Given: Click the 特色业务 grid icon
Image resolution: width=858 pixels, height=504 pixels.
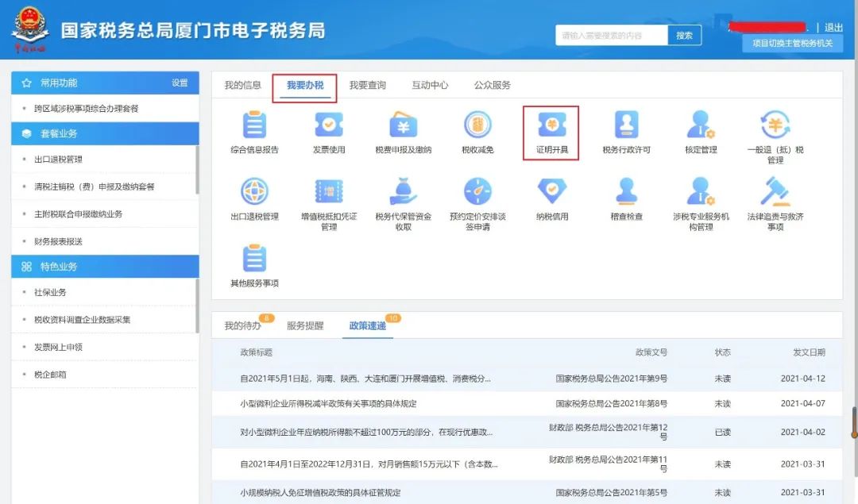Looking at the screenshot, I should click(26, 267).
